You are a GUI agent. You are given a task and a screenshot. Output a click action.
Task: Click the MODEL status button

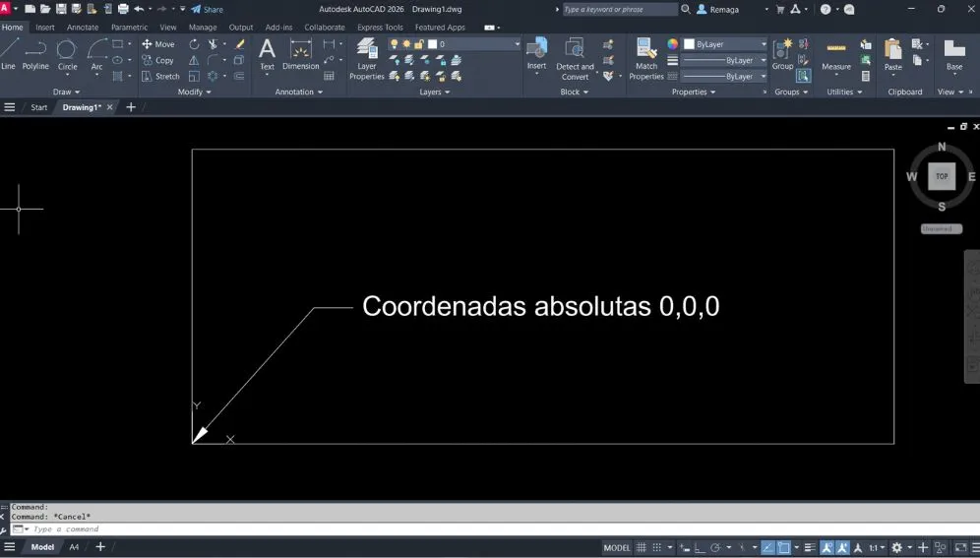[x=616, y=548]
